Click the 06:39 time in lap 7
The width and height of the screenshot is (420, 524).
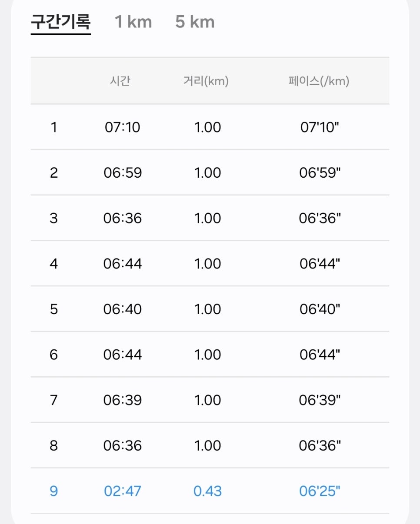[x=123, y=400]
